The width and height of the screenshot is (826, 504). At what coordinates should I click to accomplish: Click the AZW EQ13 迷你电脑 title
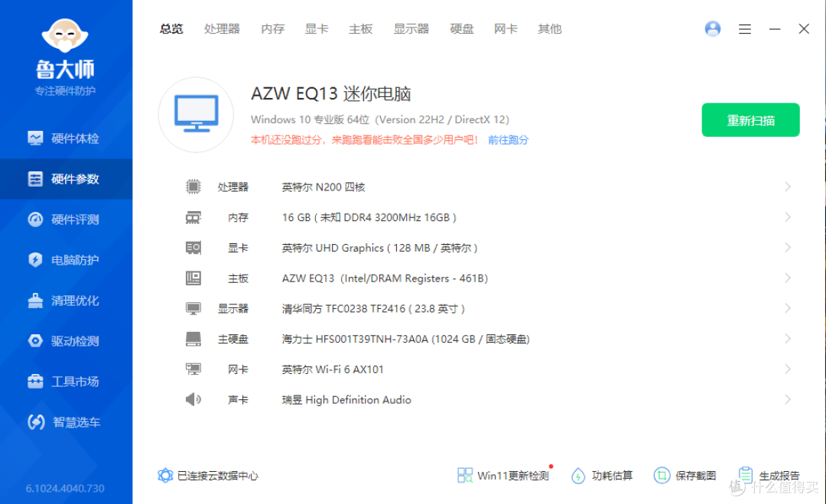[x=331, y=94]
